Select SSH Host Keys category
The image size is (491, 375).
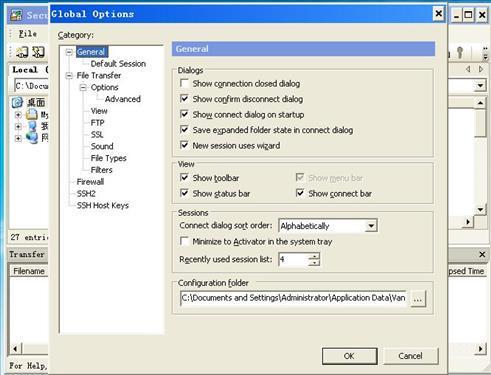[103, 205]
